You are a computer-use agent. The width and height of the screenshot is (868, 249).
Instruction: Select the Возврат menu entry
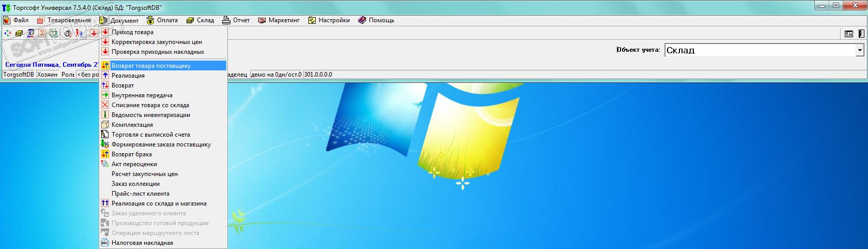point(163,85)
